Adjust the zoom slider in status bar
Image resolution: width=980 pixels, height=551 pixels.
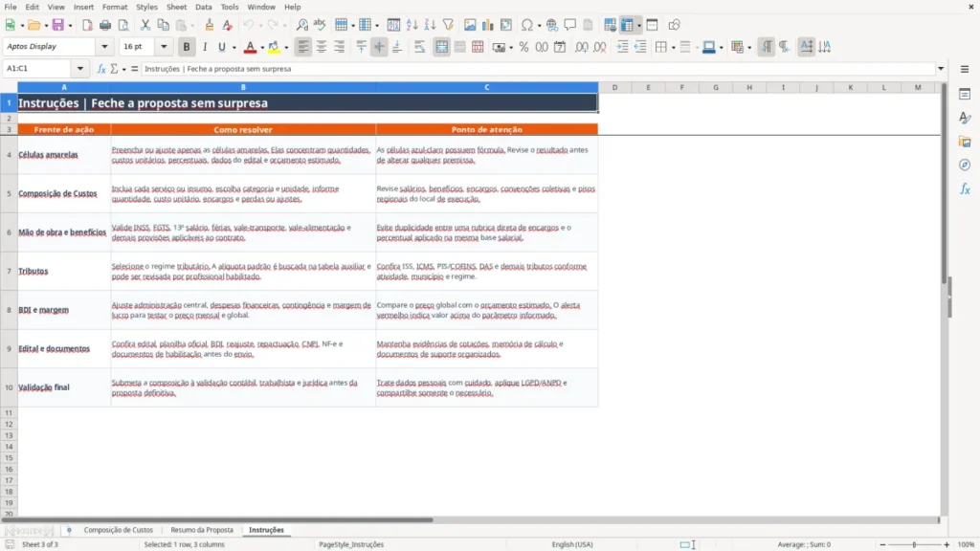point(914,544)
